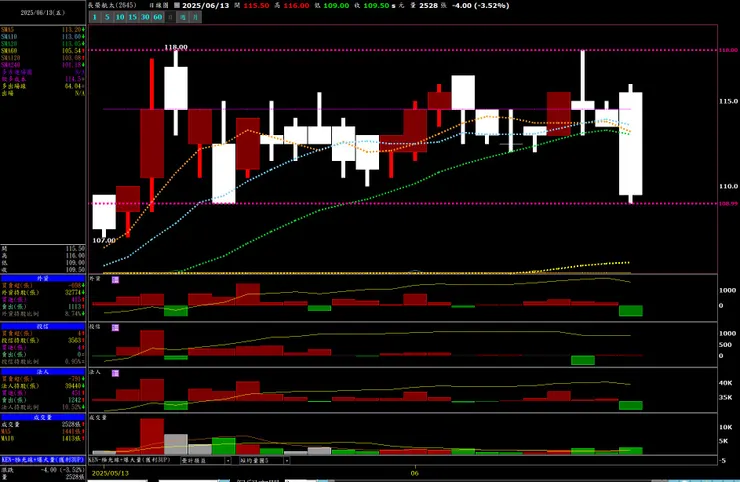Click the SMA120 legend row

[x=43, y=58]
